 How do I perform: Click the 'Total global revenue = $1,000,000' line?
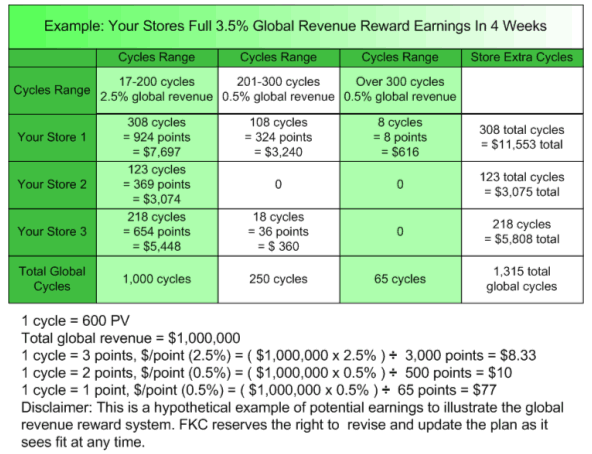[131, 338]
